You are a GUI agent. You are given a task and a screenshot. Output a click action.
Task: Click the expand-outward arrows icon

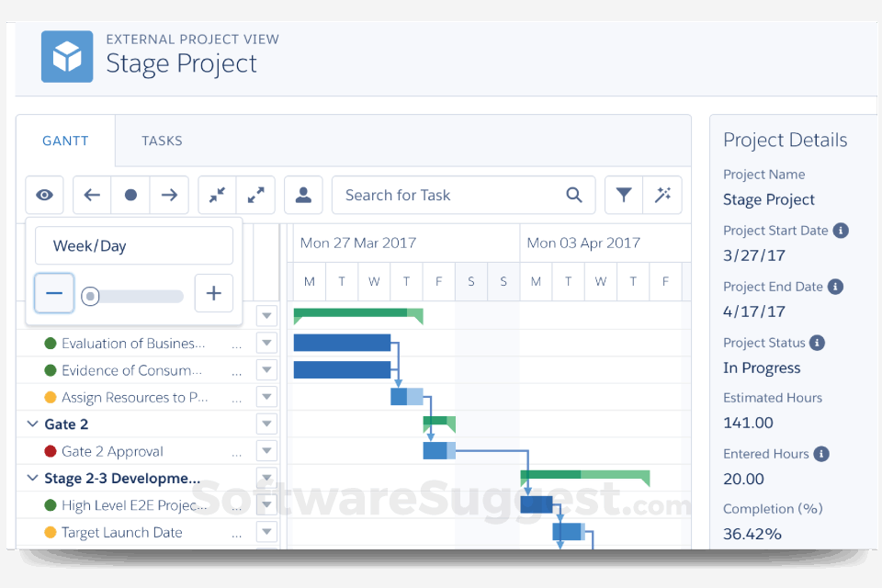pos(255,195)
